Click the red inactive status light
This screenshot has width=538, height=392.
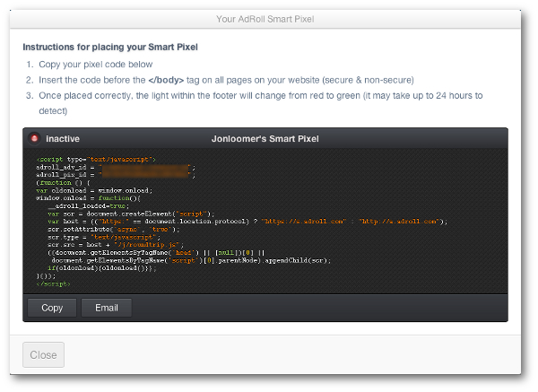tap(34, 138)
